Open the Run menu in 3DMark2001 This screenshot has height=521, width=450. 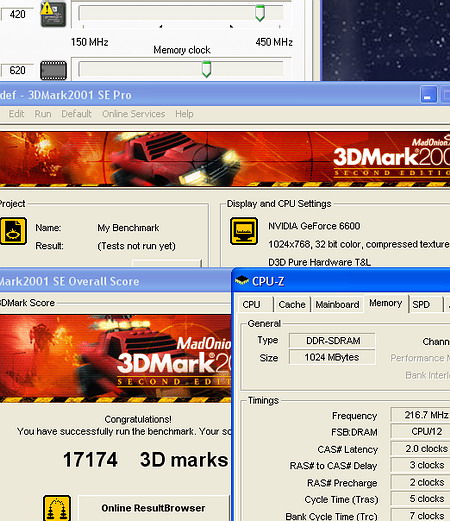[43, 114]
